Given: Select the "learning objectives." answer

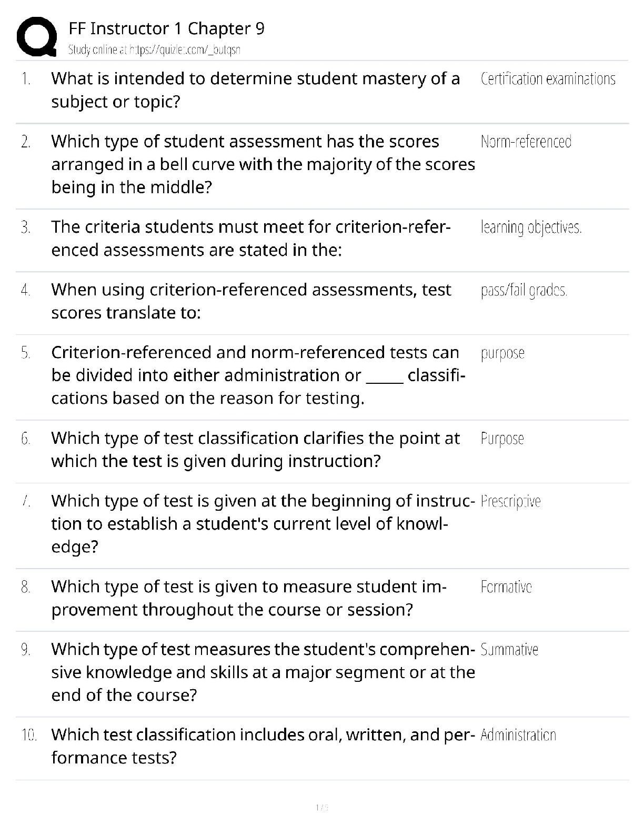Looking at the screenshot, I should (x=531, y=227).
